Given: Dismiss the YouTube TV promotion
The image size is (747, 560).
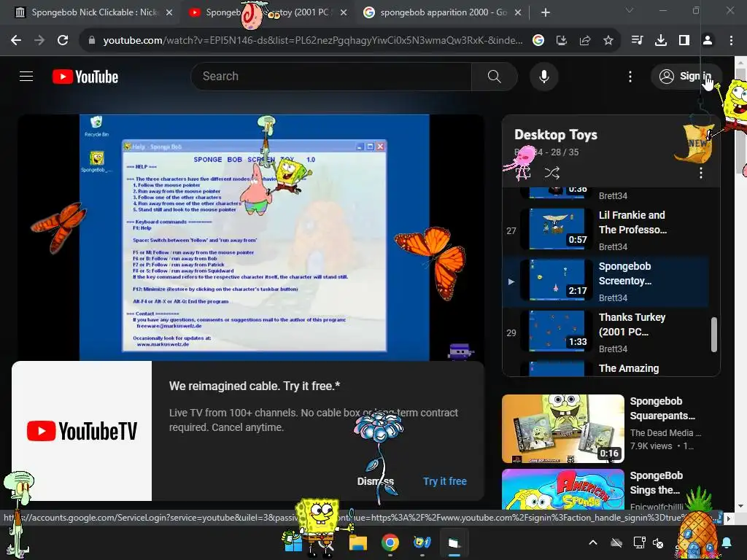Looking at the screenshot, I should coord(376,481).
